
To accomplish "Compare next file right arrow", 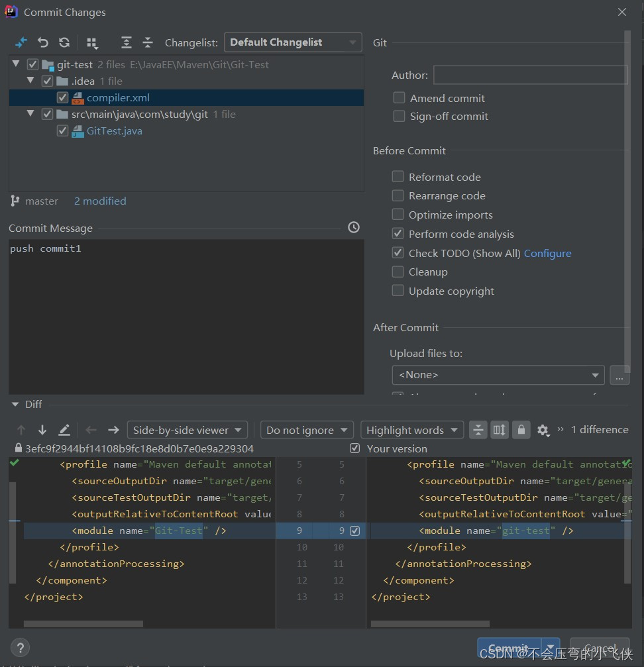I will click(113, 430).
